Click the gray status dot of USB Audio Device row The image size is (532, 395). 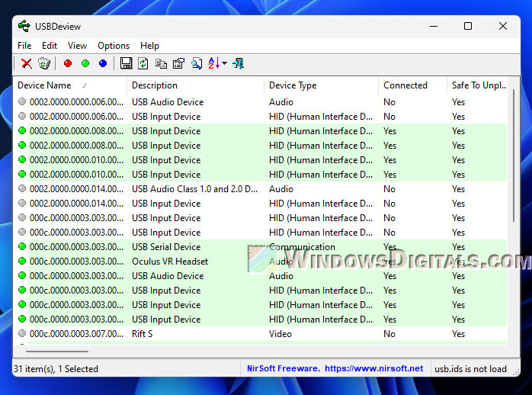pos(22,101)
